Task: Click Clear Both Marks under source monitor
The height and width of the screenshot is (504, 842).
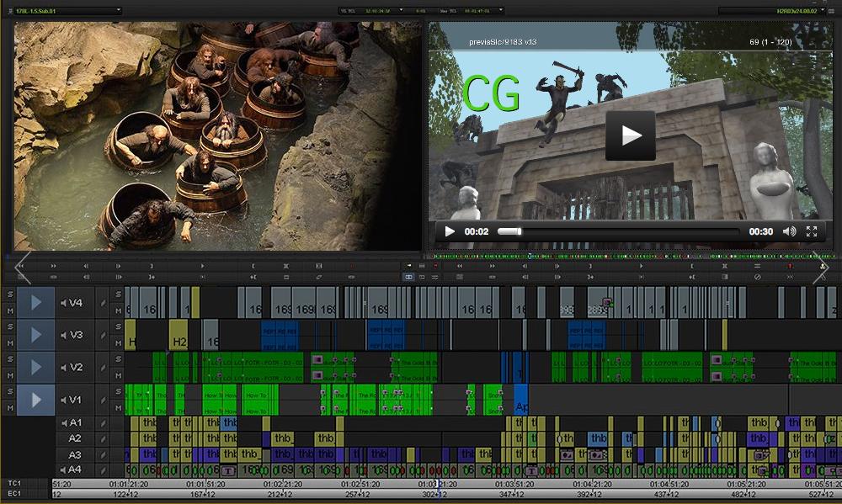Action: (285, 266)
